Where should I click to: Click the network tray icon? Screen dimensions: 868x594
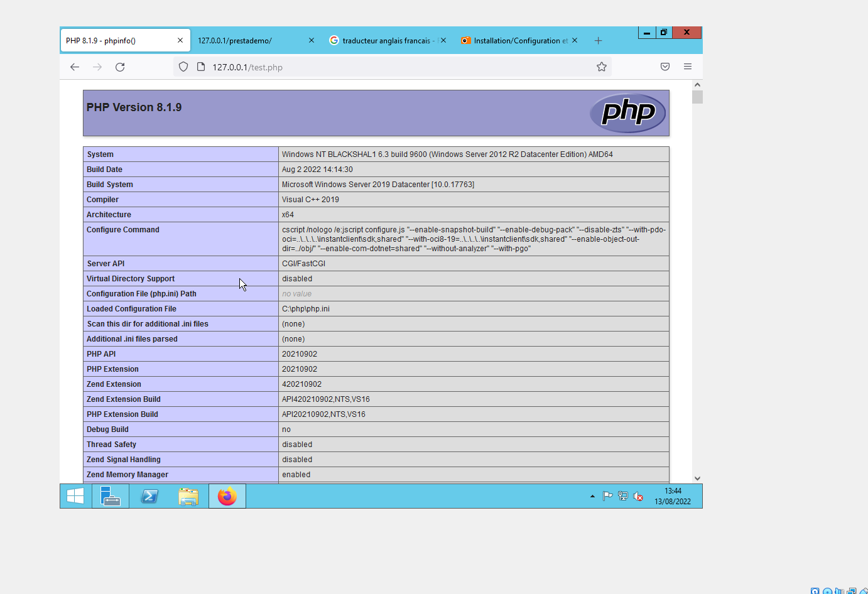pyautogui.click(x=623, y=496)
